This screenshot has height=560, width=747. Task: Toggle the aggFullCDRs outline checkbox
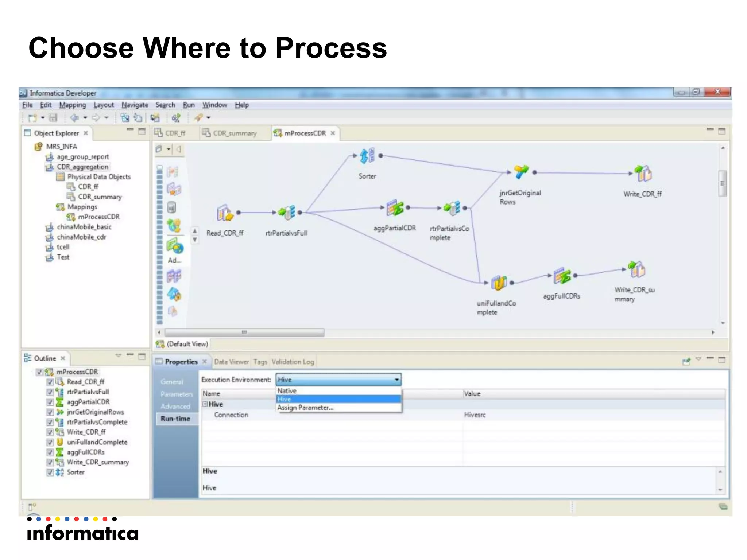point(50,452)
